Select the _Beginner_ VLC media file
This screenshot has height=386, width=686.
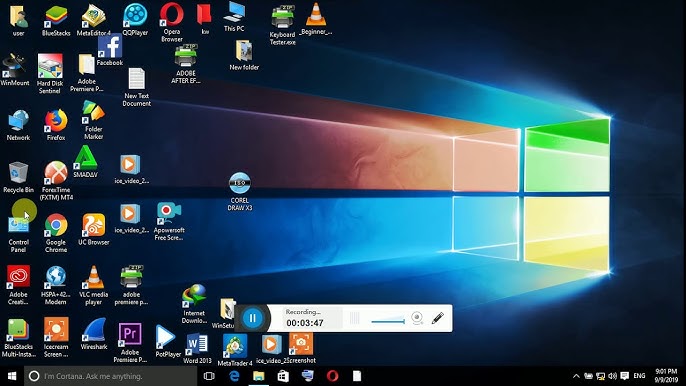[316, 20]
